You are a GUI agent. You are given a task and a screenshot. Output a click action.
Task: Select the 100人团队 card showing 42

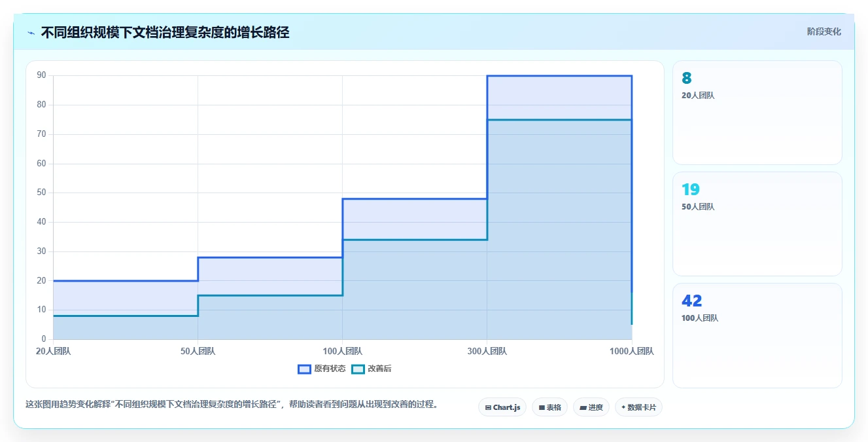pos(757,335)
